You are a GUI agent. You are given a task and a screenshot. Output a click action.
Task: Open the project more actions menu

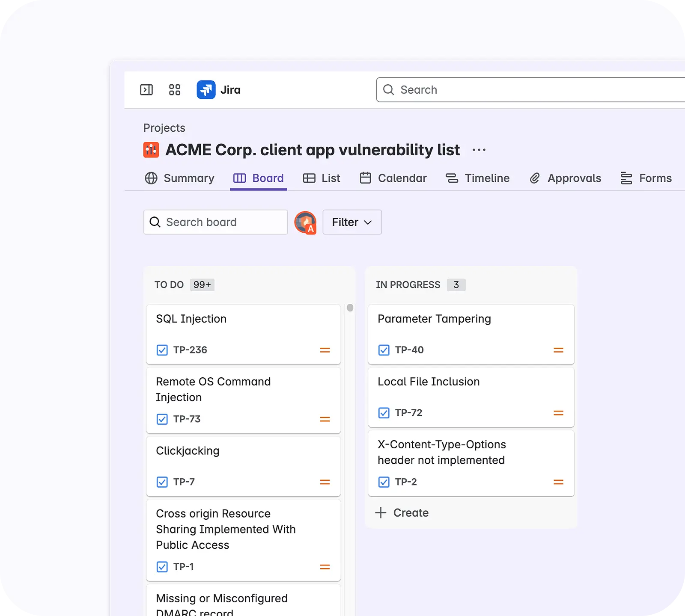click(x=479, y=150)
